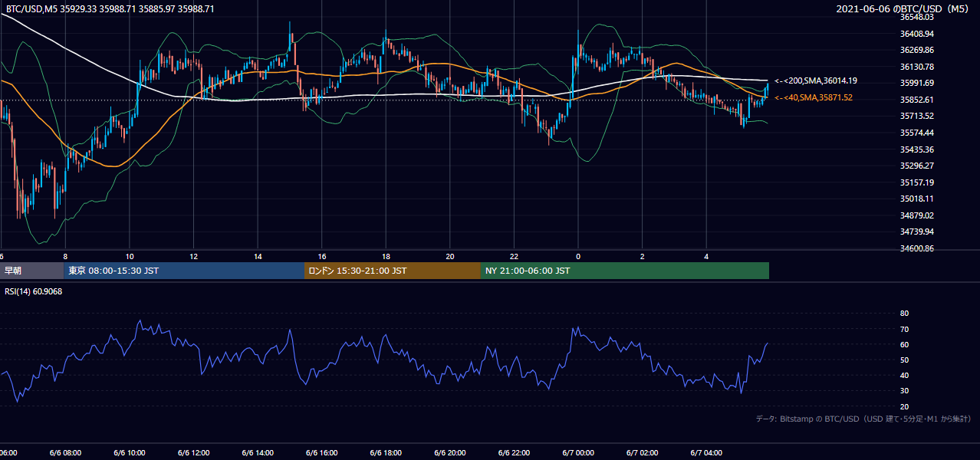
Task: Click the 6/6 10:00 time label
Action: [x=130, y=453]
